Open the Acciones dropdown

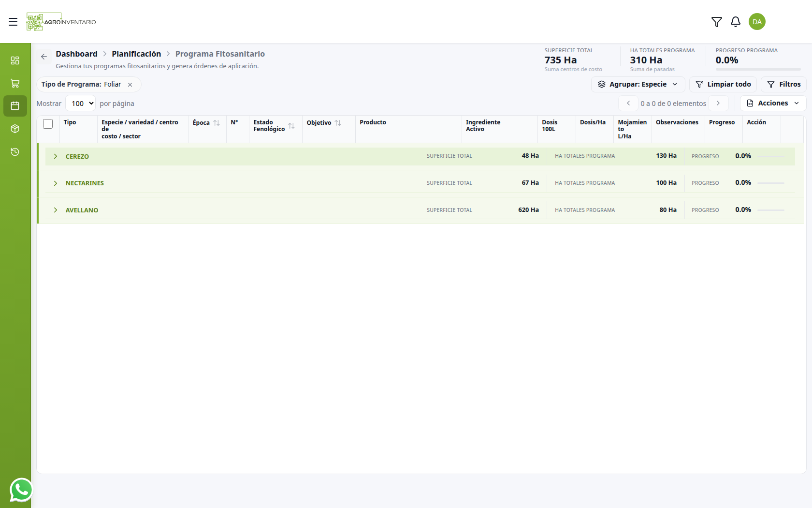(773, 103)
